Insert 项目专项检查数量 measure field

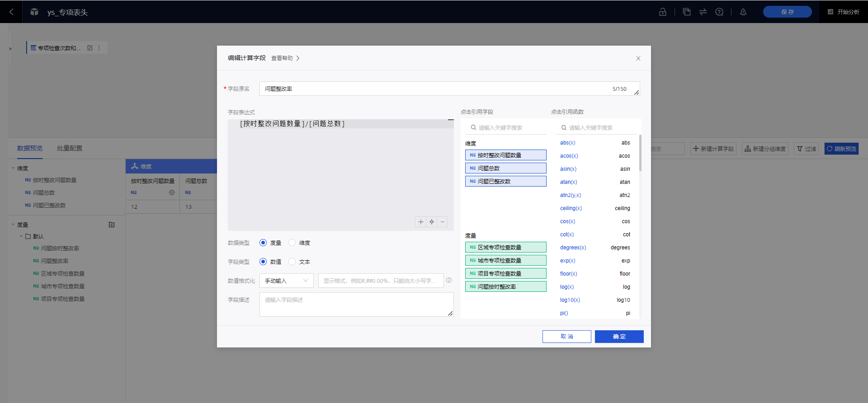click(506, 273)
